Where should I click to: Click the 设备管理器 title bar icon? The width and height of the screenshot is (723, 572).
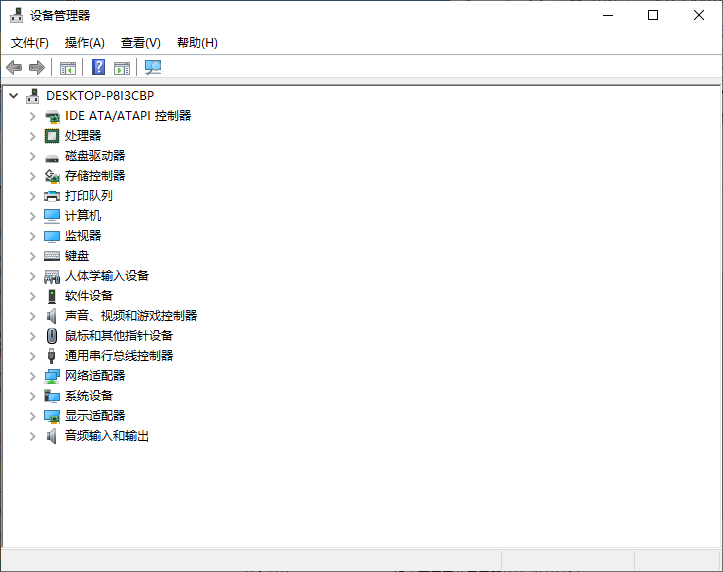[x=17, y=15]
